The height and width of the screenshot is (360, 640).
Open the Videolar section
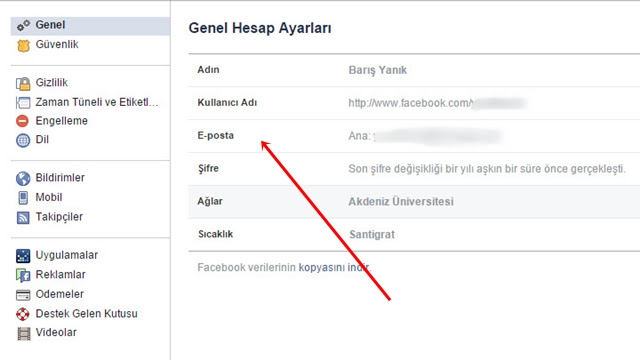[x=56, y=332]
